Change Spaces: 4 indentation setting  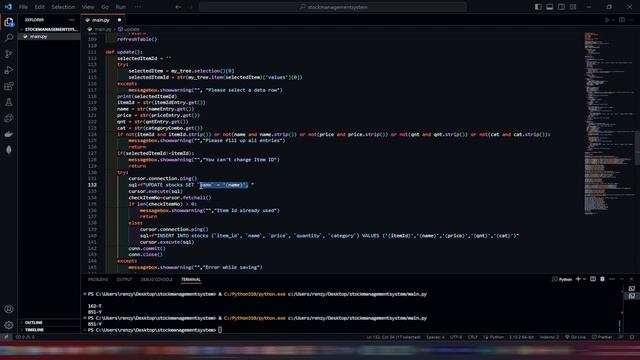(435, 337)
